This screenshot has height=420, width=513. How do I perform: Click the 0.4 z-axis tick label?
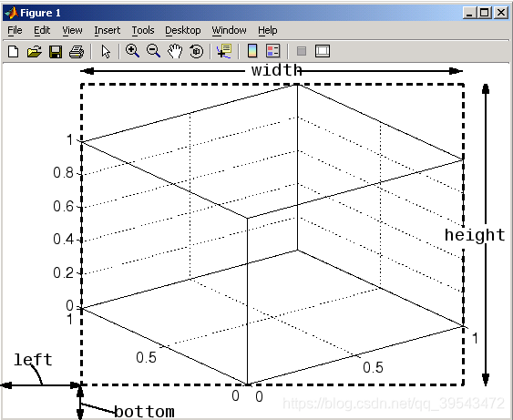pos(63,239)
